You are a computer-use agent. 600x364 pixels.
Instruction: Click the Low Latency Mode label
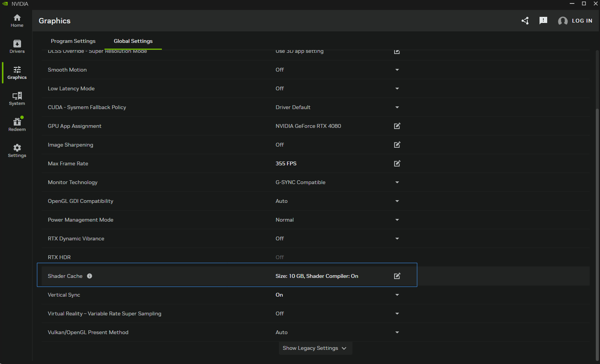[71, 88]
